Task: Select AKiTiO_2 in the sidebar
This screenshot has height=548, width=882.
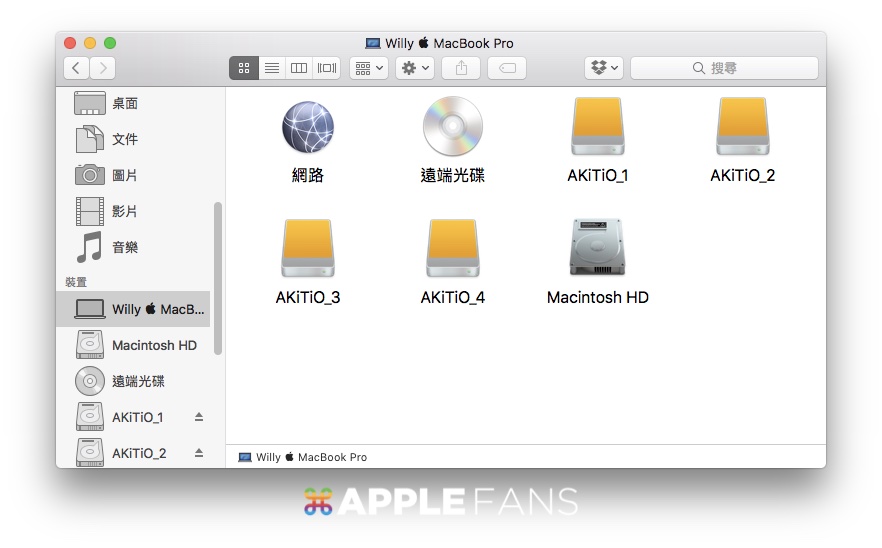Action: click(133, 452)
